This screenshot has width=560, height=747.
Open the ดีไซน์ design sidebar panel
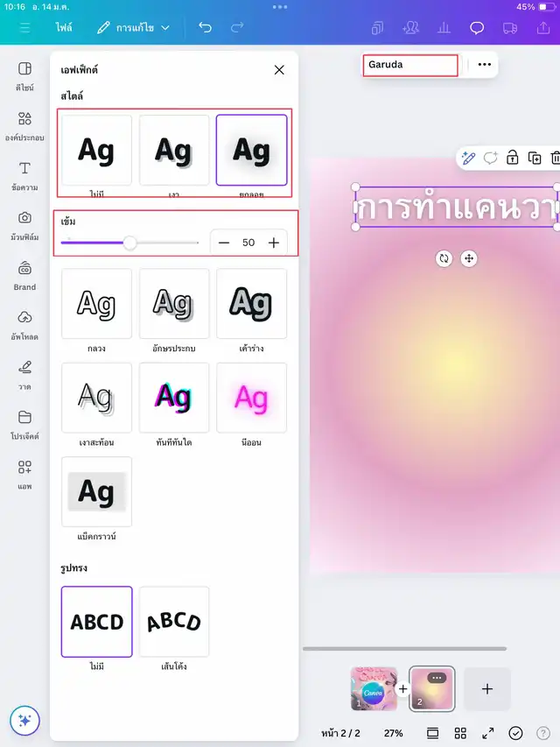[24, 75]
